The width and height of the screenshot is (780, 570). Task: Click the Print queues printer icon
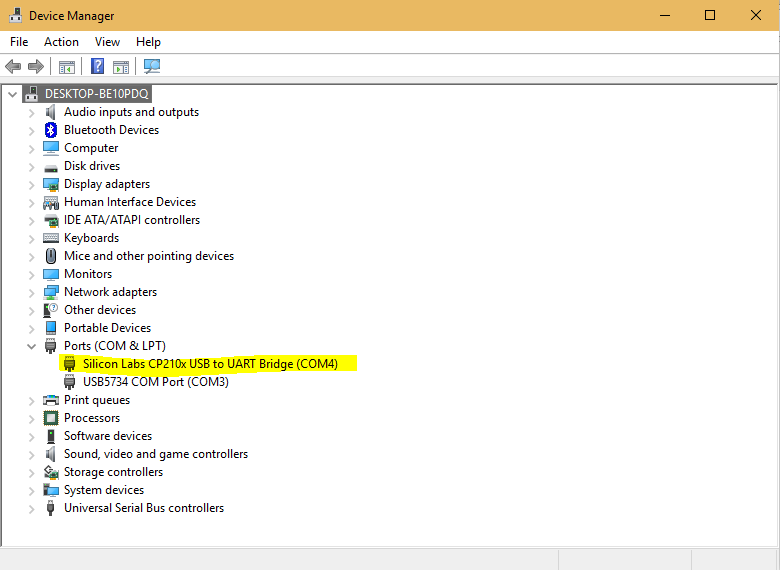pos(51,400)
